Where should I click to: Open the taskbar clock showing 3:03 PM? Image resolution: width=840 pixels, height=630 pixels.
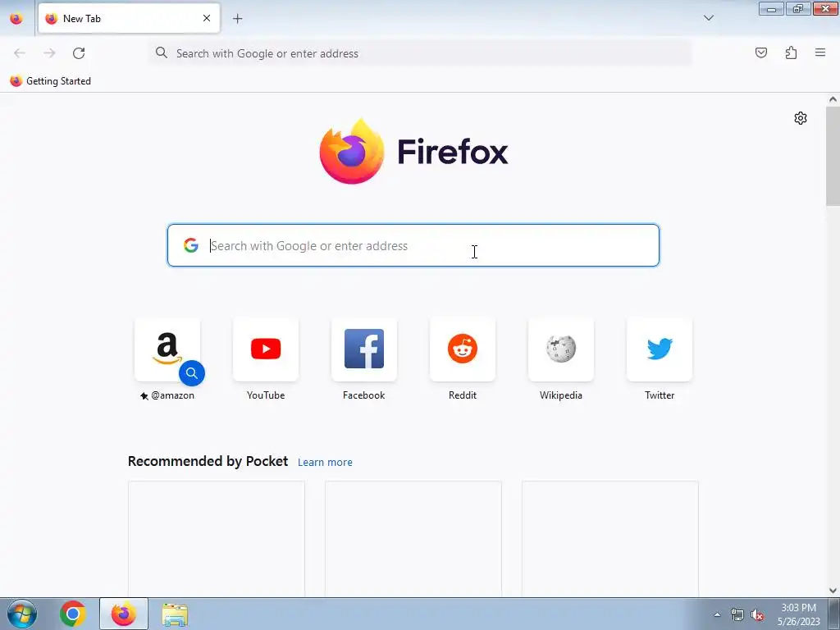[798, 614]
